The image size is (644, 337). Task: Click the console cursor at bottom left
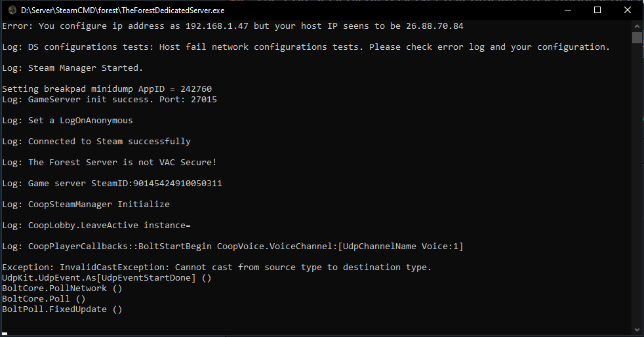(5, 332)
